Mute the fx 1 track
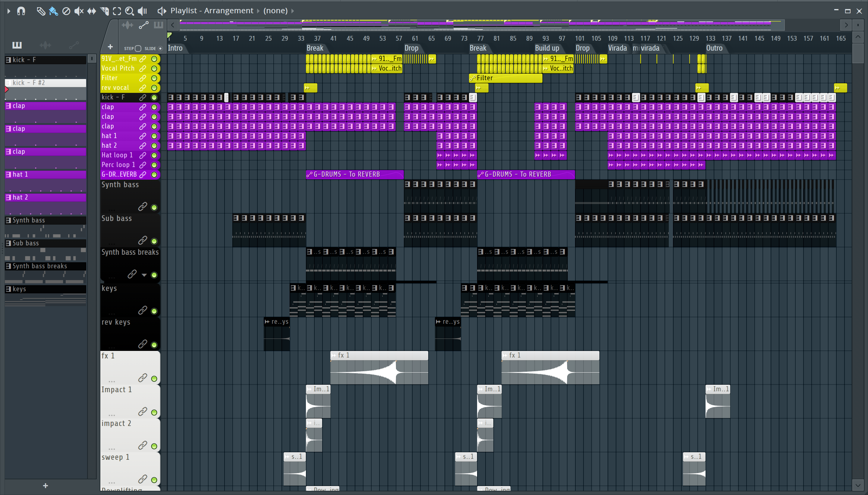The width and height of the screenshot is (868, 495). click(154, 379)
